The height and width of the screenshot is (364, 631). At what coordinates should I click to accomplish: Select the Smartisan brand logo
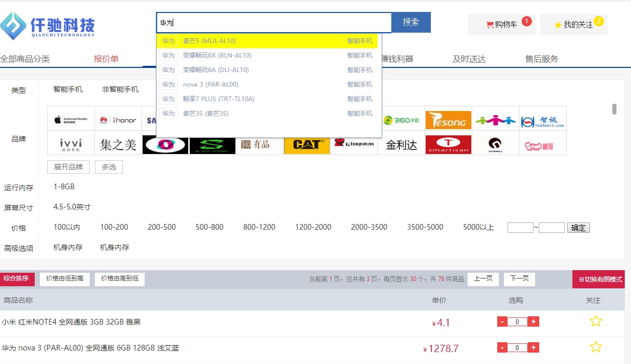[x=448, y=145]
